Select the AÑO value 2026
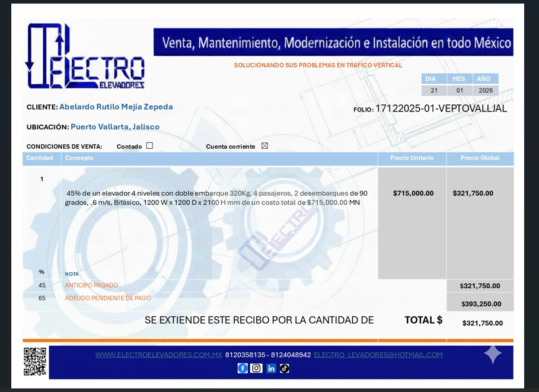 pyautogui.click(x=486, y=91)
